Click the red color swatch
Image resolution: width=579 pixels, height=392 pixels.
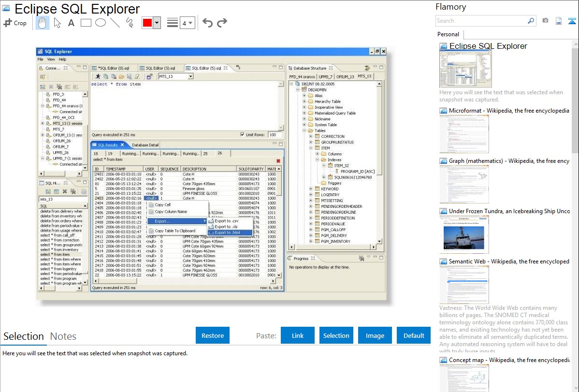click(147, 23)
